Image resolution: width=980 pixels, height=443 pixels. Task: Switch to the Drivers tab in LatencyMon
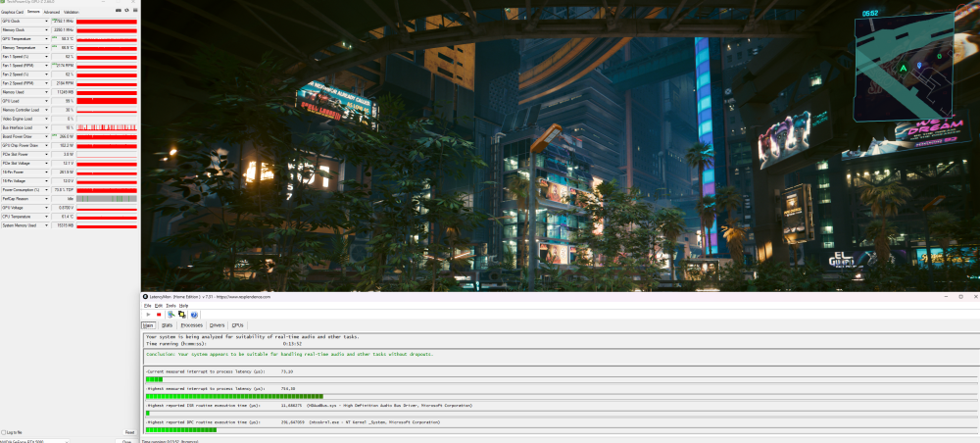pyautogui.click(x=217, y=324)
